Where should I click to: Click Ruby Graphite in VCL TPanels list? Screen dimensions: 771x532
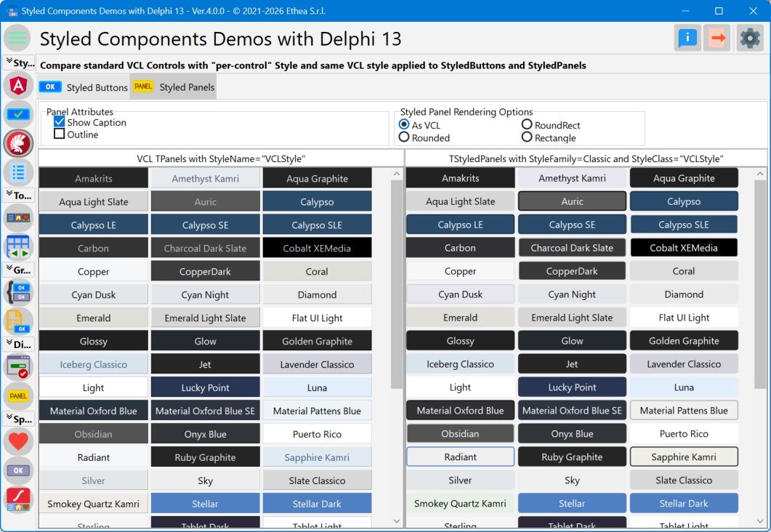coord(205,457)
